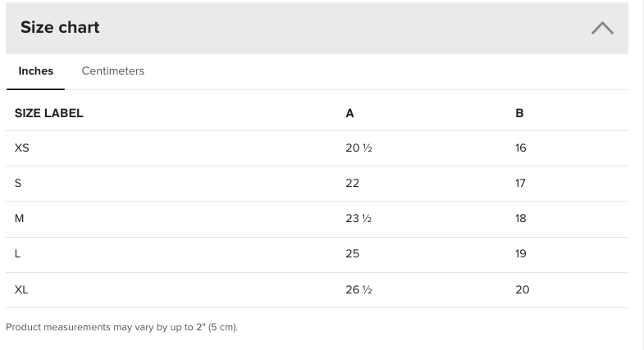Click the B value 16 for XS
This screenshot has height=350, width=644.
pos(521,148)
